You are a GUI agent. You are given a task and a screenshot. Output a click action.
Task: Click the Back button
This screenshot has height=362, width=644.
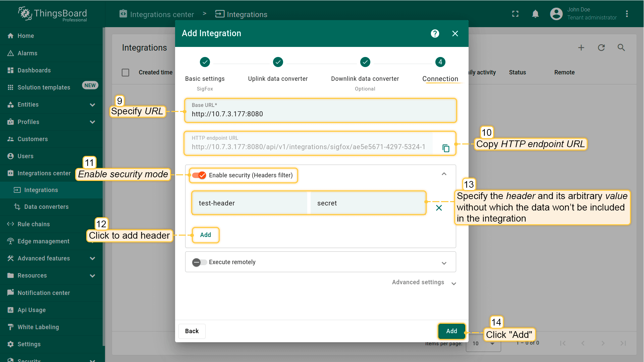(192, 331)
